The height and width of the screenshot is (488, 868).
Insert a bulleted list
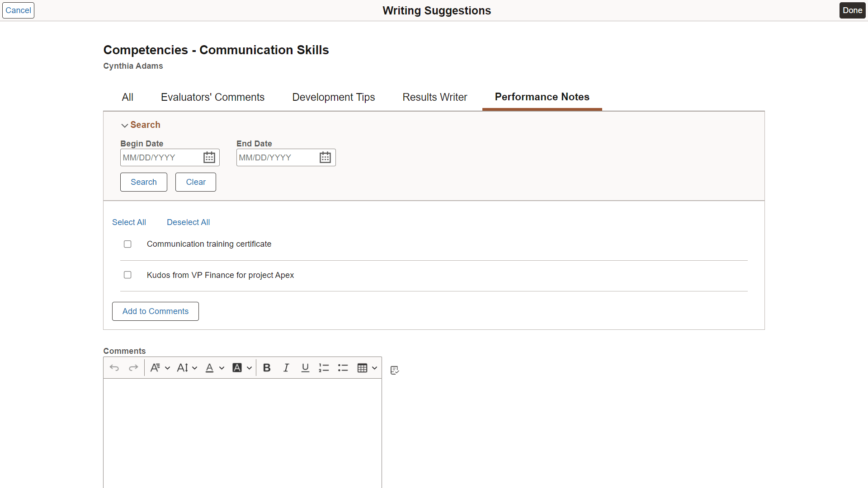point(343,368)
